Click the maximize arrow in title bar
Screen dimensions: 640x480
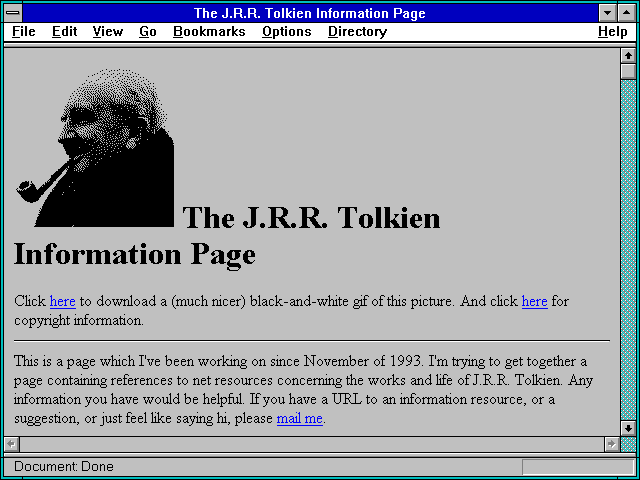click(x=627, y=13)
